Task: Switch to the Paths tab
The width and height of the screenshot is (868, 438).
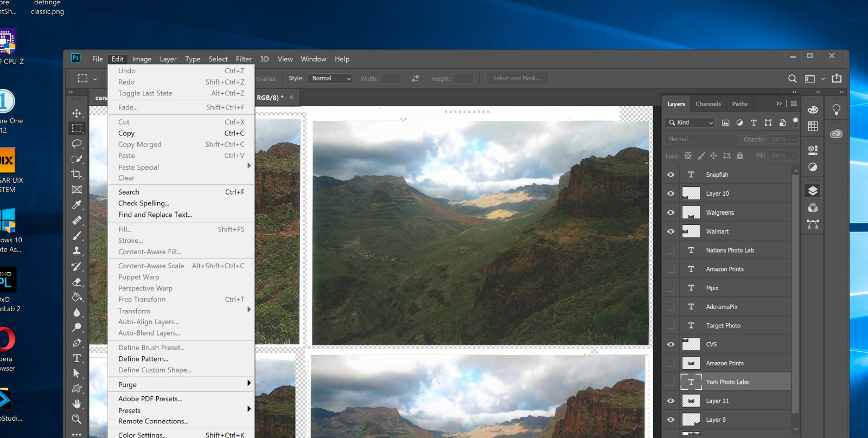Action: (739, 104)
